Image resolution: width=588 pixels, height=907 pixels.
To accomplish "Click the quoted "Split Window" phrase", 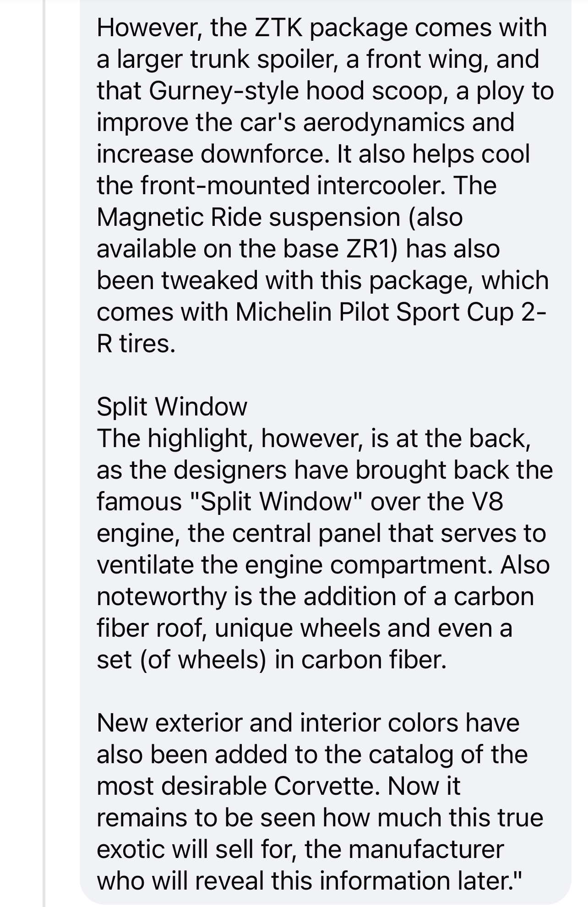I will pos(276,502).
